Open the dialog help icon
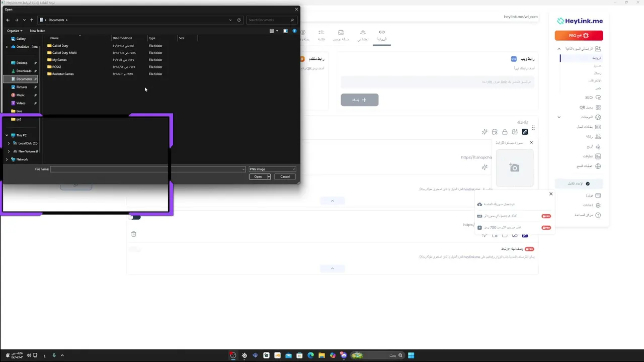The height and width of the screenshot is (362, 644). click(294, 31)
